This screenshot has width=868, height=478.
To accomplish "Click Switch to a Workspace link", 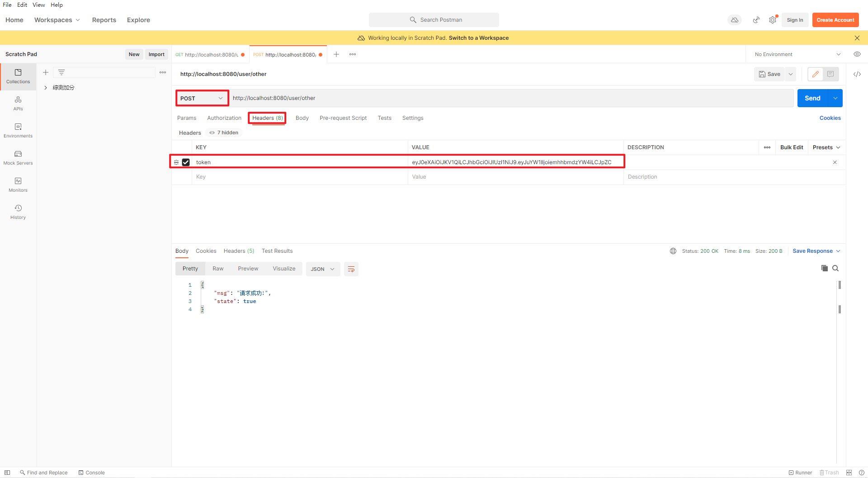I will (479, 38).
